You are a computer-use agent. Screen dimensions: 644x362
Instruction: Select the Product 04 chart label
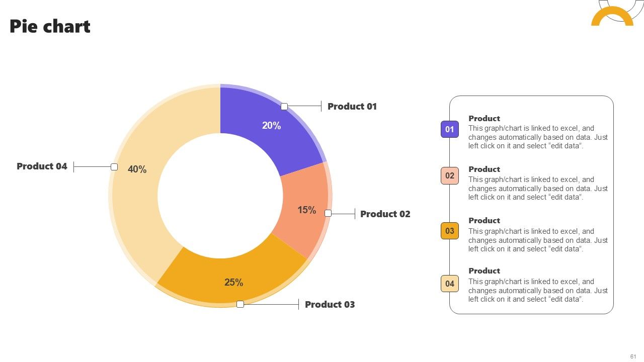pyautogui.click(x=42, y=166)
